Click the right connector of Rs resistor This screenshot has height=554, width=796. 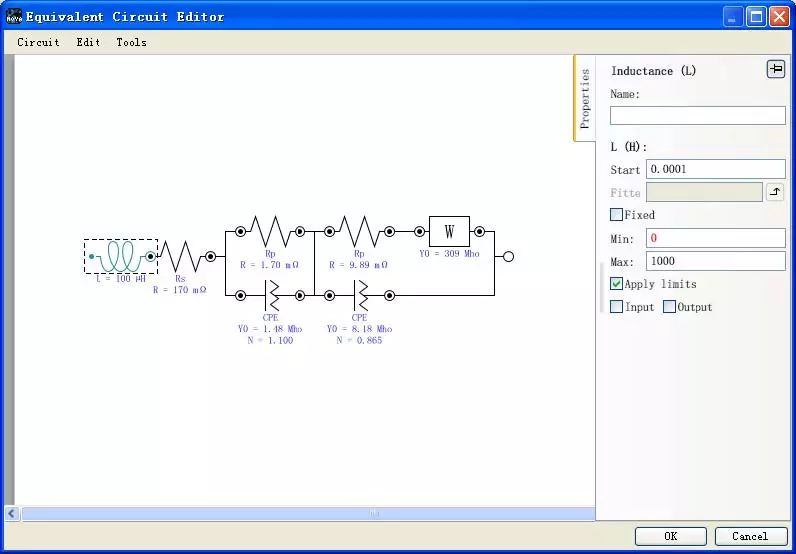[210, 256]
